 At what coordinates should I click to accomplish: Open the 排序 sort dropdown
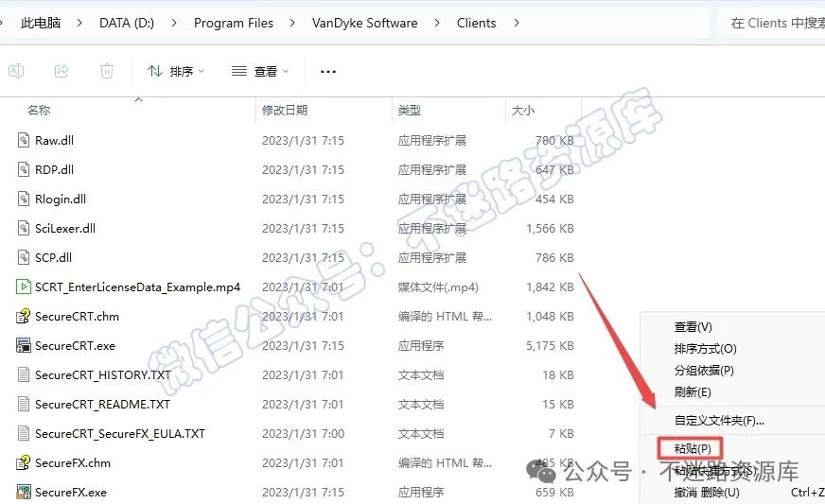[x=176, y=71]
